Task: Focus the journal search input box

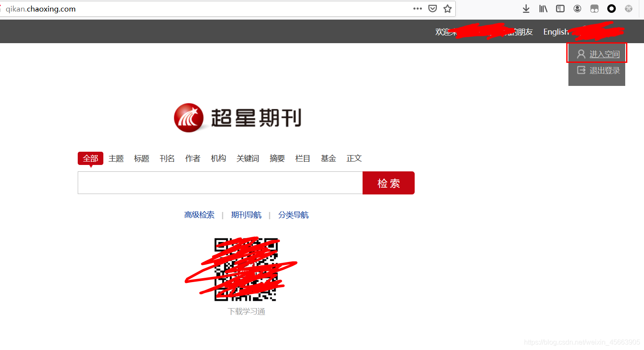Action: pos(220,183)
